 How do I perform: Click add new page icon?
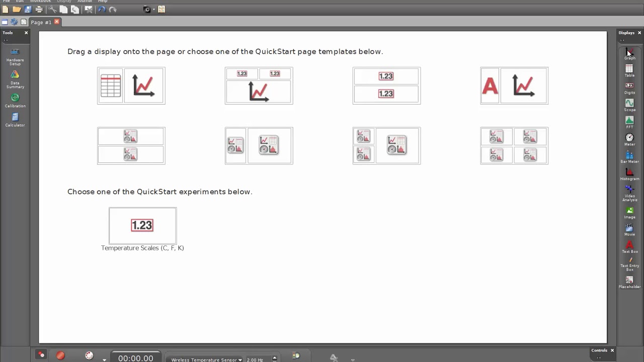click(x=24, y=22)
